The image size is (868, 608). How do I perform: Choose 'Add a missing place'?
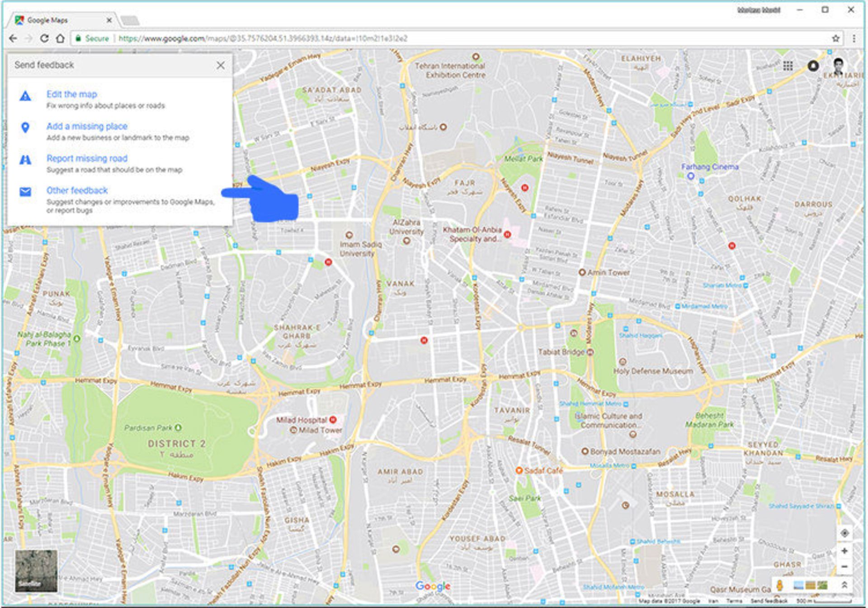coord(87,126)
